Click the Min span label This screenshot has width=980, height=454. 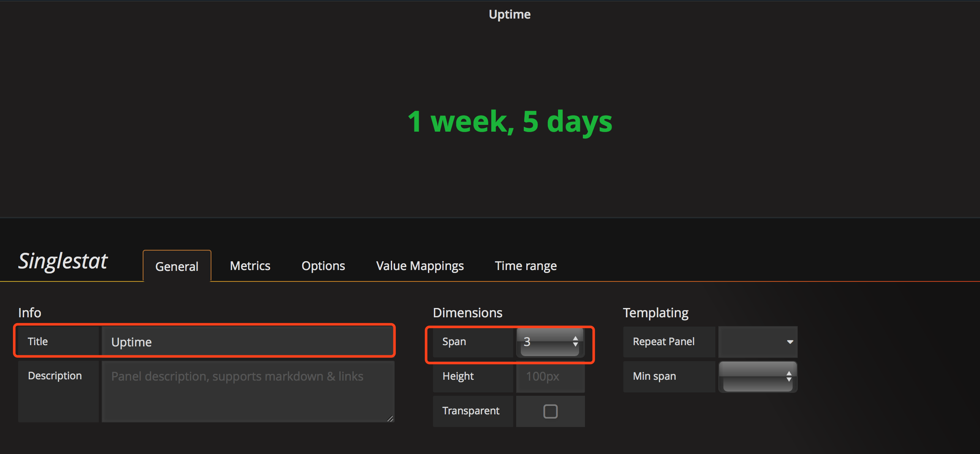654,376
